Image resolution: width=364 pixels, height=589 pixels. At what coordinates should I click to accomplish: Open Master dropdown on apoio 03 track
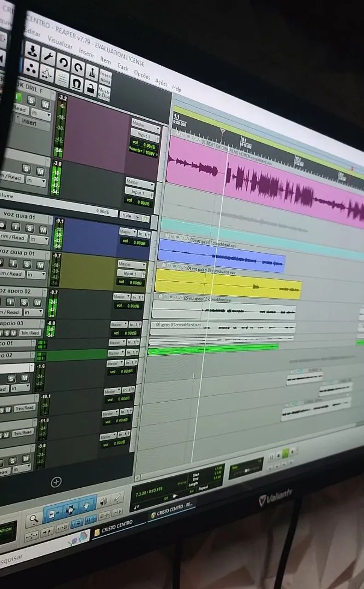pos(119,324)
